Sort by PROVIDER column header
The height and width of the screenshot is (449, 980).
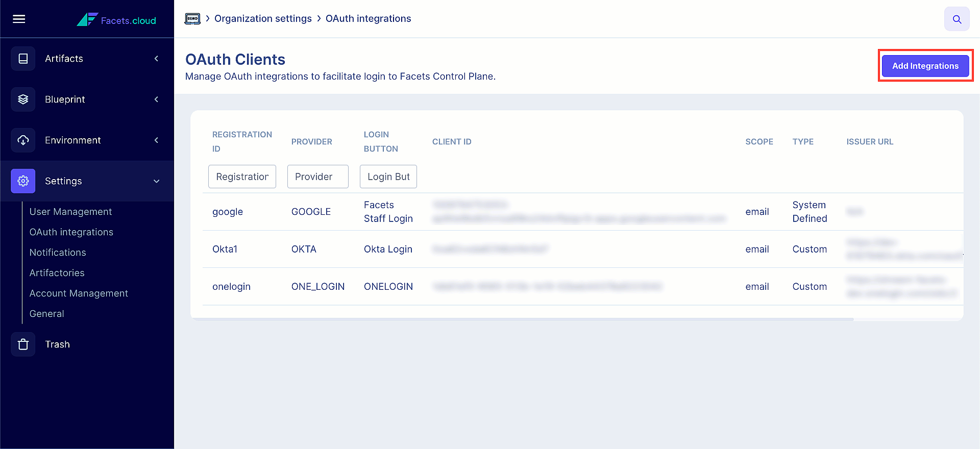point(312,142)
